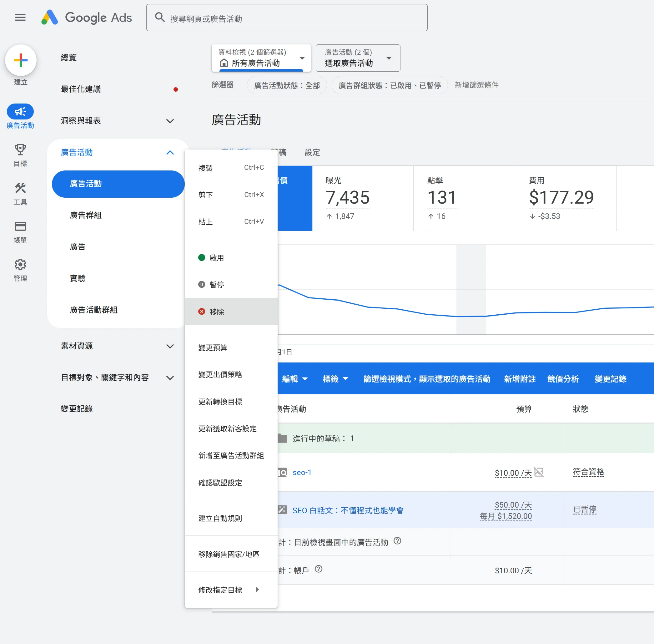This screenshot has height=644, width=654.
Task: Choose 變更預算 menu item
Action: click(231, 347)
